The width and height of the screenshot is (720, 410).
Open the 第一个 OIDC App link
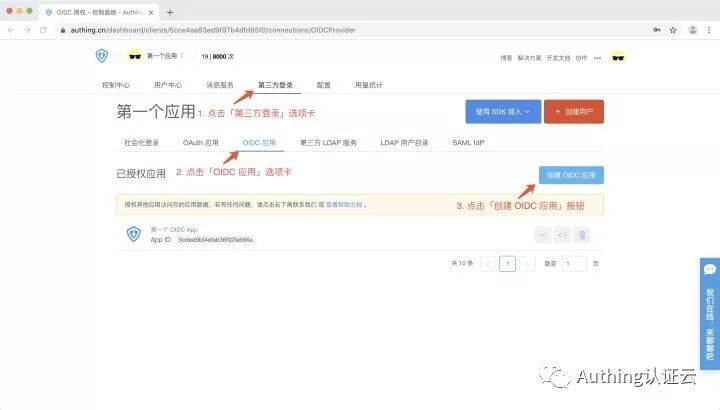pos(174,229)
